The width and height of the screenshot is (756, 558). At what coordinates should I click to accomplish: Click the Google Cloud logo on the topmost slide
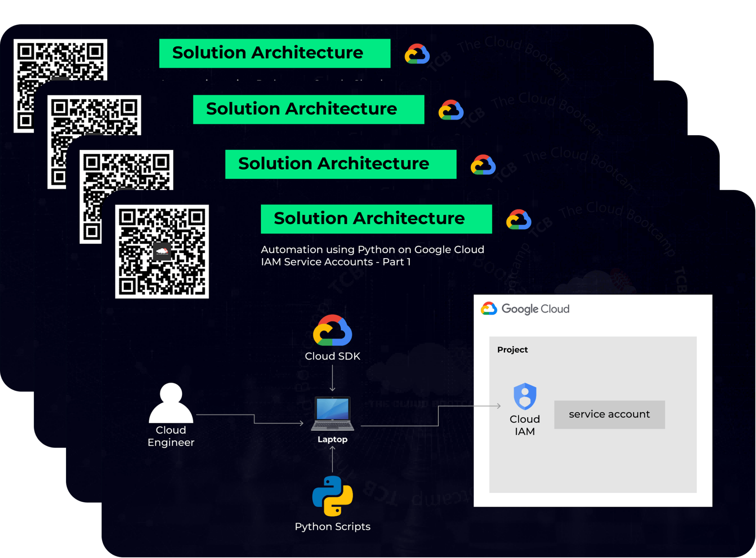point(417,54)
